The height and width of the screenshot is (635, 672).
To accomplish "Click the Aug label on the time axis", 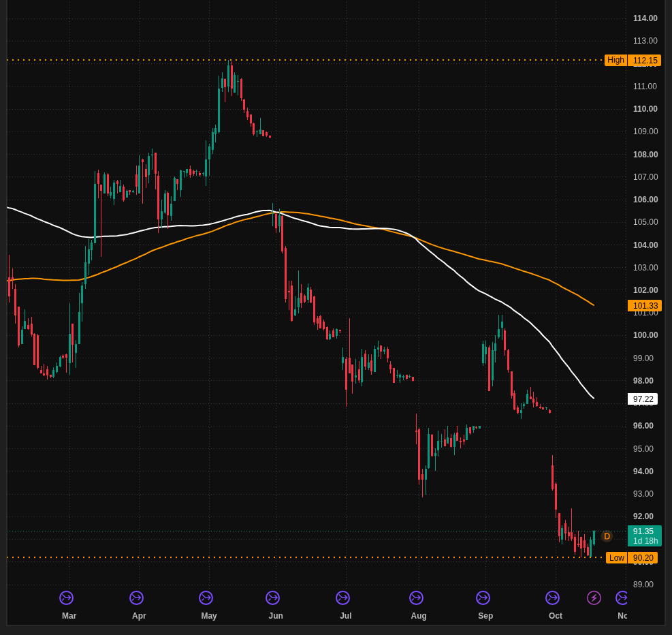I will coord(419,616).
